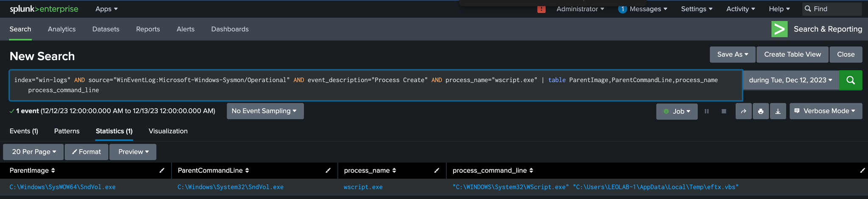This screenshot has height=199, width=868.
Task: Click the messages count badge
Action: click(622, 9)
